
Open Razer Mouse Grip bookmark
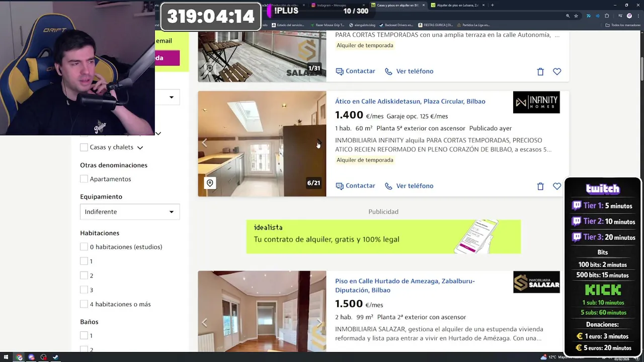[x=328, y=25]
